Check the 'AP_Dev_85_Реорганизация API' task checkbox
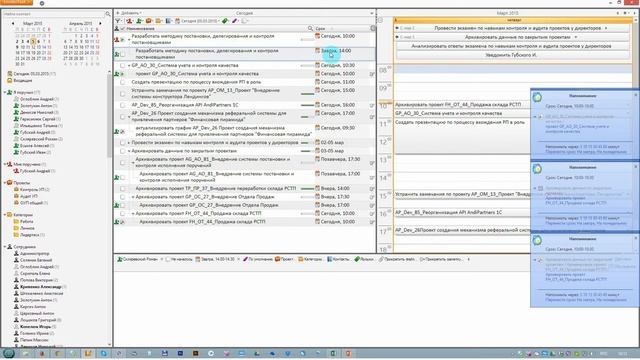 [122, 105]
